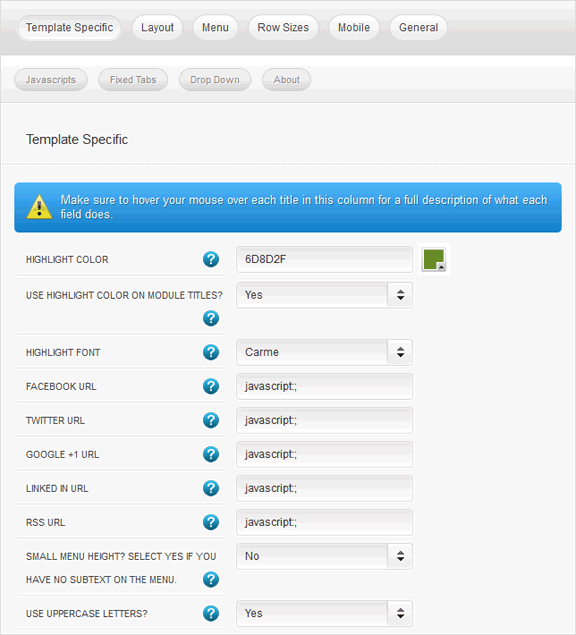This screenshot has width=576, height=635.
Task: Open the Small Menu Height dropdown
Action: click(324, 556)
